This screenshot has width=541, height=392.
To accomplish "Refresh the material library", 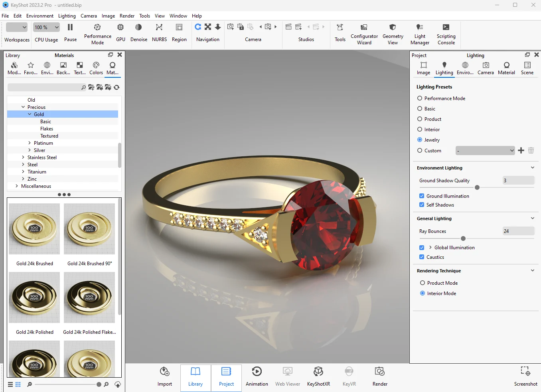I will pos(116,87).
